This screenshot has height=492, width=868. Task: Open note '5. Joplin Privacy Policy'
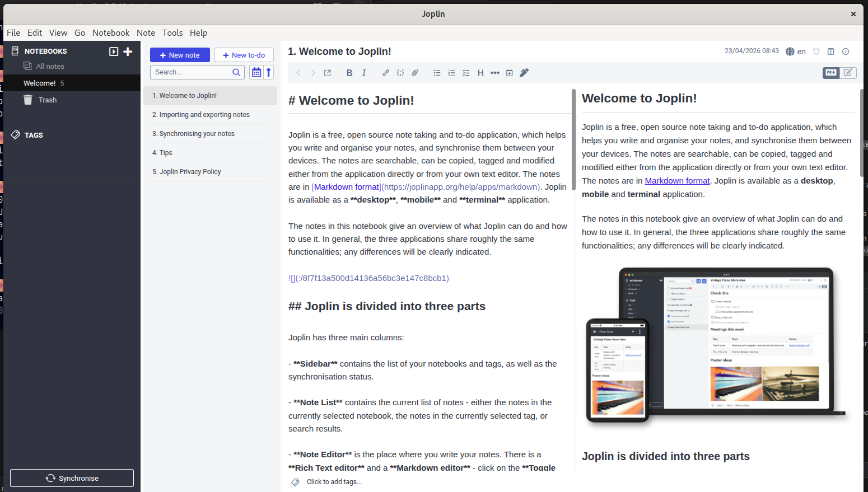[210, 172]
